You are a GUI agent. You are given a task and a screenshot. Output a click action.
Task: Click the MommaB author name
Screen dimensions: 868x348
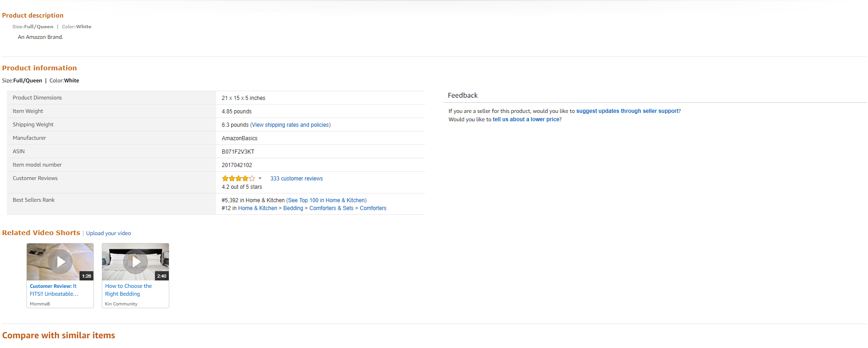click(40, 304)
